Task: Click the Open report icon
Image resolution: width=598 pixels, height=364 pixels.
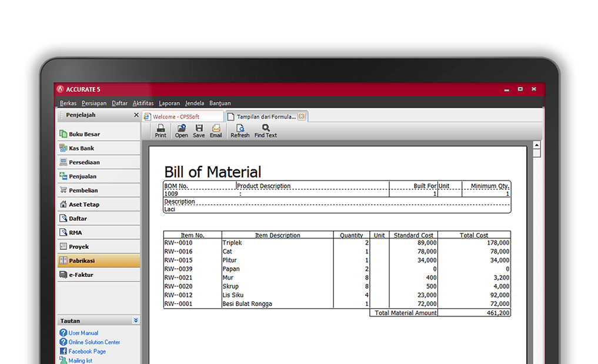Action: pos(181,131)
